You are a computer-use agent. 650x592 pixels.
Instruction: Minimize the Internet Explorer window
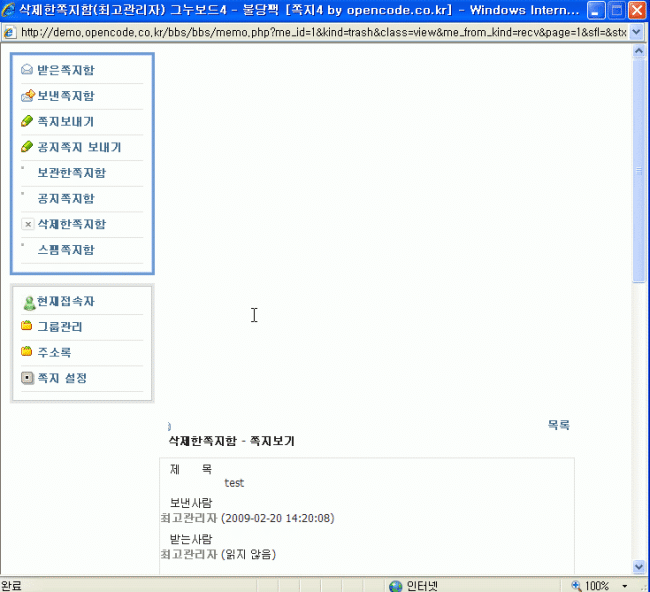tap(596, 10)
